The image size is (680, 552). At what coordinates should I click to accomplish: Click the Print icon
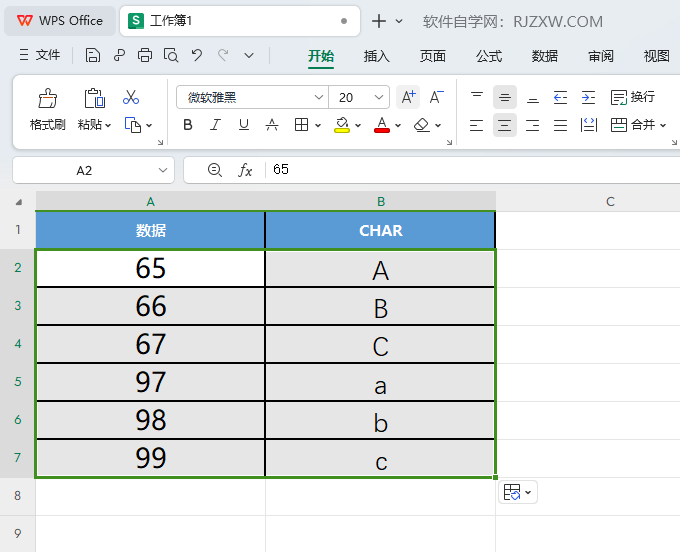(145, 56)
